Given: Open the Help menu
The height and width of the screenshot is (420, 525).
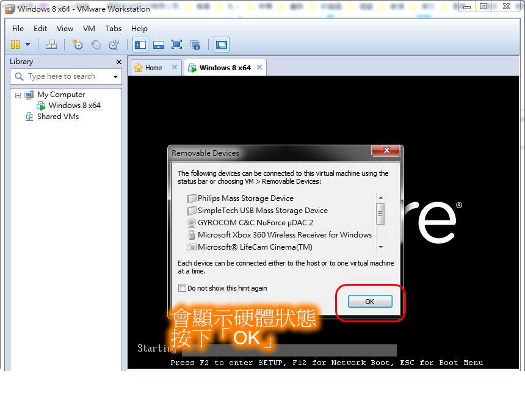Looking at the screenshot, I should [139, 29].
